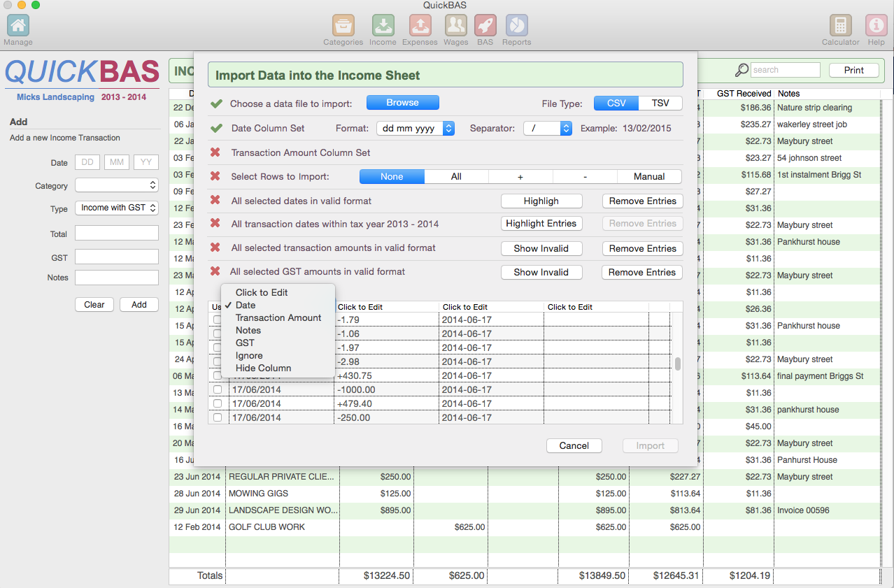894x588 pixels.
Task: Choose GST in the column popup menu
Action: [278, 343]
